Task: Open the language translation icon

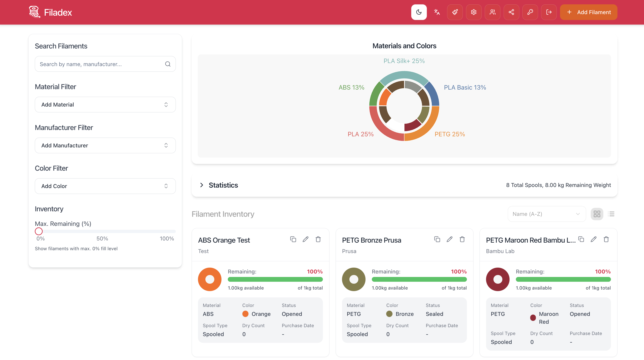Action: pos(437,12)
